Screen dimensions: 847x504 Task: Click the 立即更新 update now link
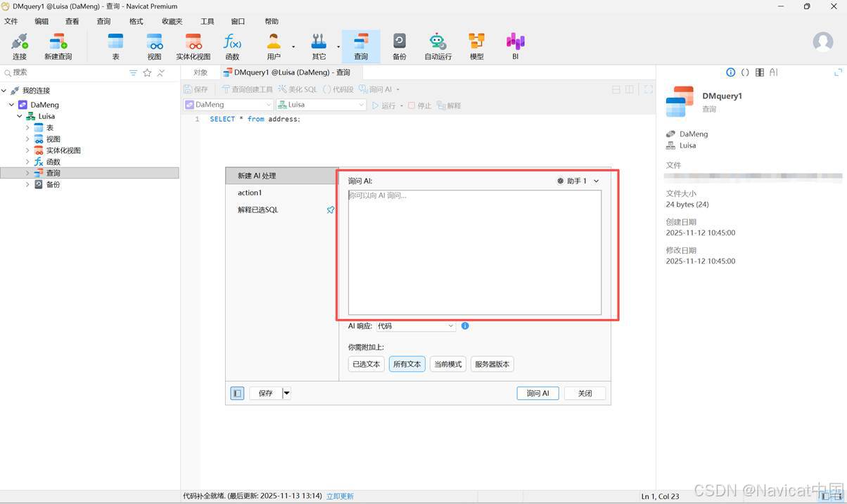click(340, 496)
